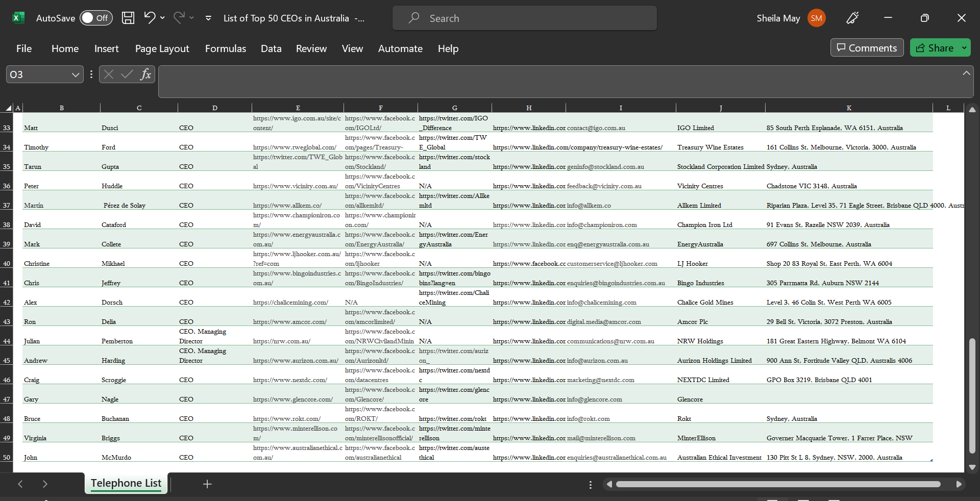Open the https://www.rokt.com/ website link
Screen dimensions: 980x501
287,419
